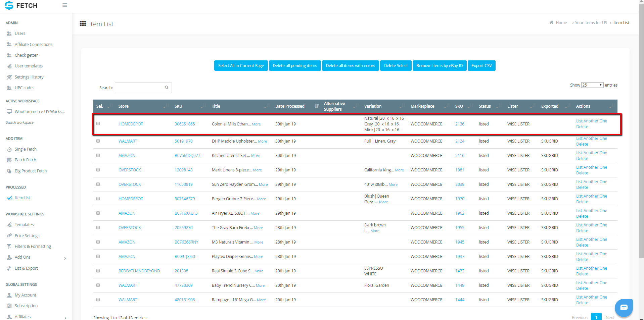Select checkbox for OVERSTOCK 11650819 row
Viewport: 644px width, 320px height.
[x=98, y=184]
